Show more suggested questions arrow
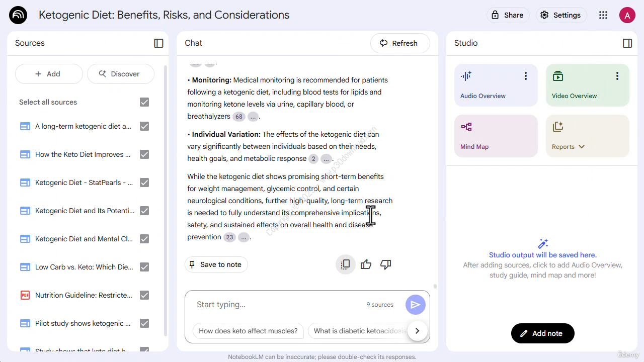Image resolution: width=644 pixels, height=362 pixels. point(418,331)
